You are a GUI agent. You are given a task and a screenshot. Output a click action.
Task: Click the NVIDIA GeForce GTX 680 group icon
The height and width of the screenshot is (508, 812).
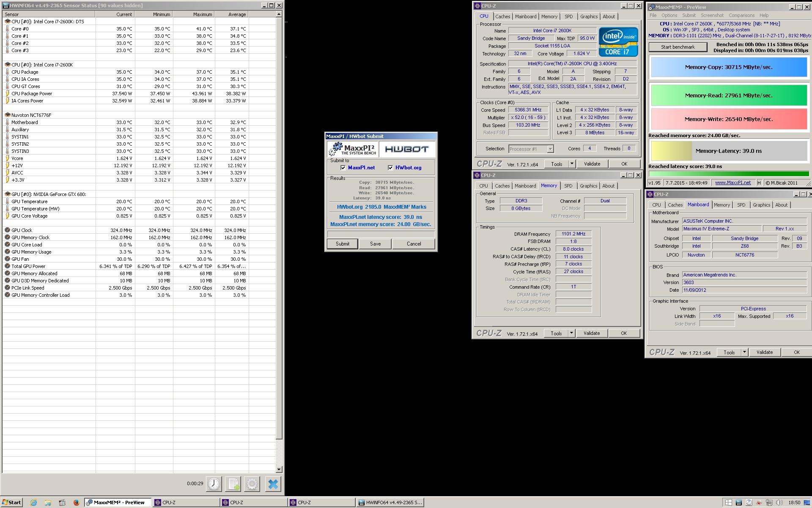(x=8, y=194)
